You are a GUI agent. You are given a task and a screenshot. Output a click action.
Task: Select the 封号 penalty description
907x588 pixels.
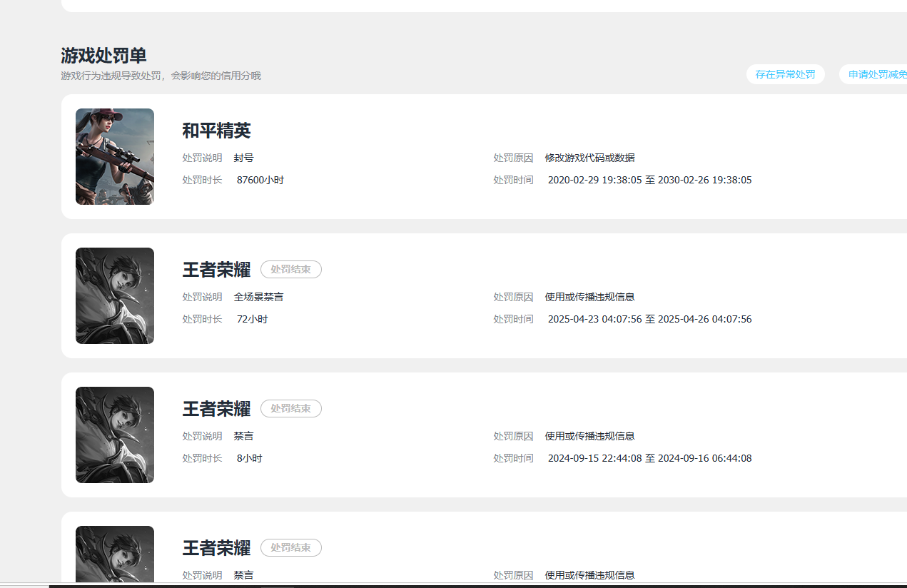(x=244, y=158)
